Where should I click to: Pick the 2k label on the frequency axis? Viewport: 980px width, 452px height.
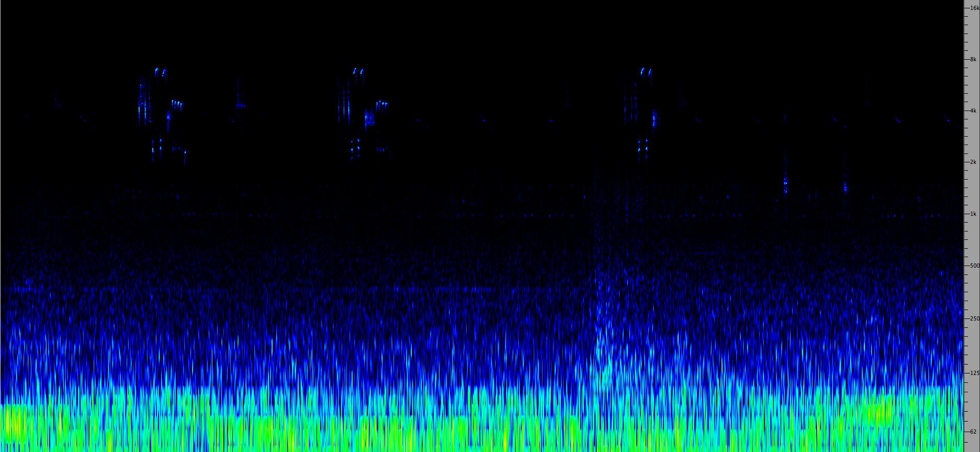[973, 162]
